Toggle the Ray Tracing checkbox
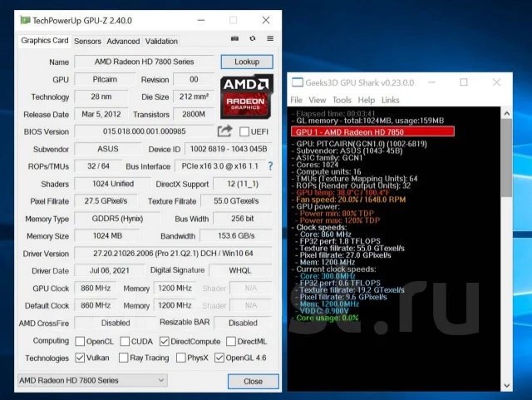This screenshot has width=532, height=400. coord(124,358)
